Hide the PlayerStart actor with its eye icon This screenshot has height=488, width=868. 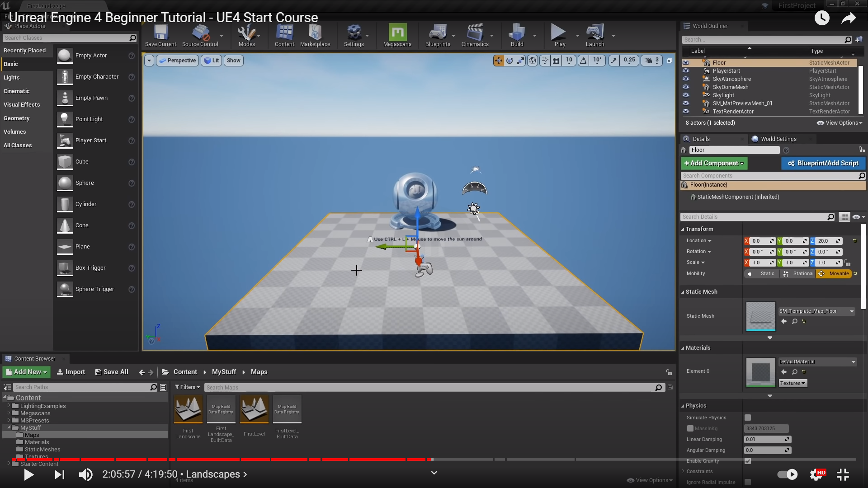(x=686, y=71)
